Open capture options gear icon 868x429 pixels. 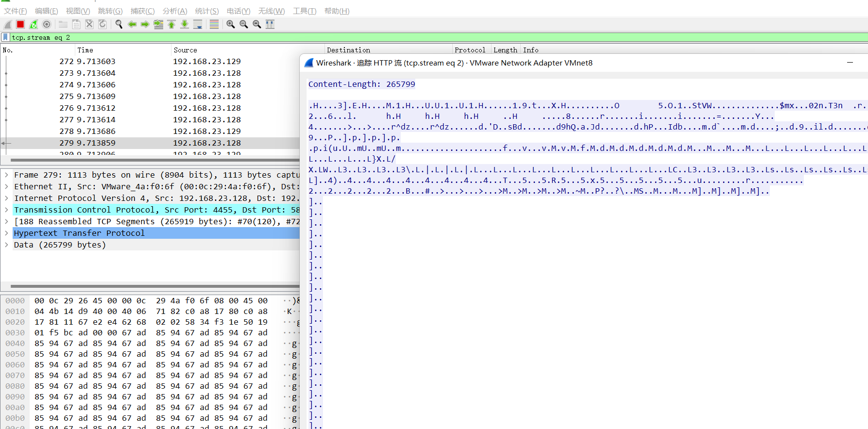coord(47,24)
